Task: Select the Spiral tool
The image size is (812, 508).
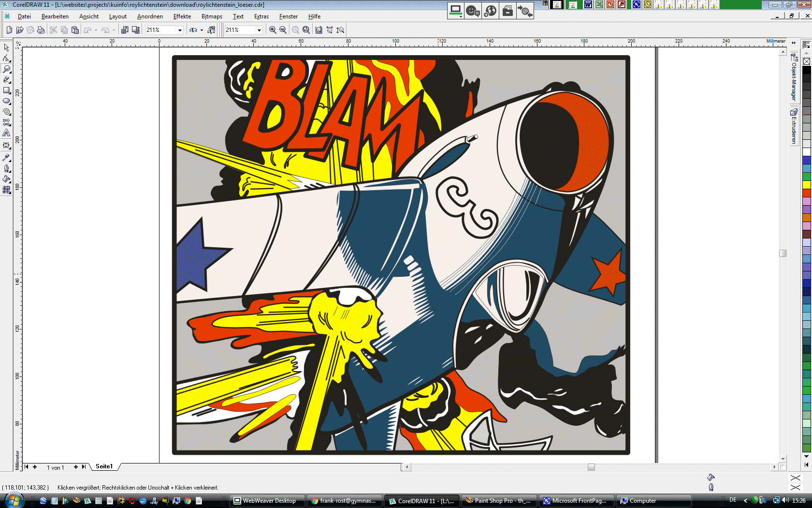Action: [6, 112]
